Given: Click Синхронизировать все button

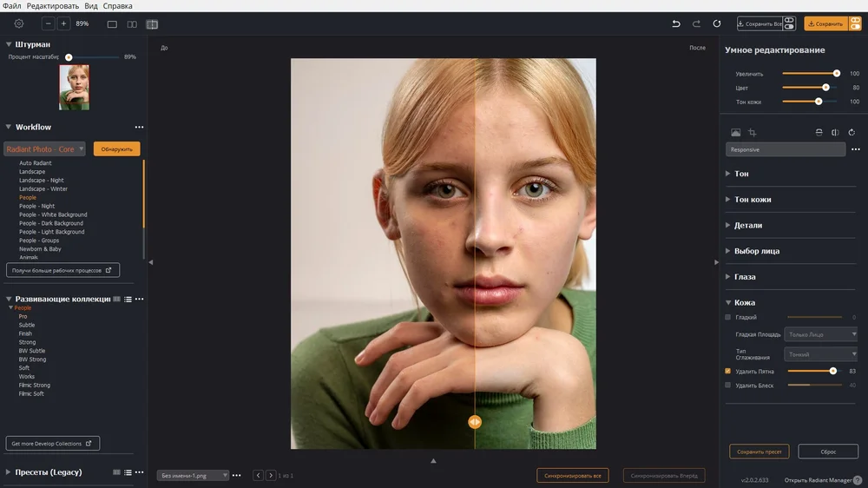Looking at the screenshot, I should point(572,475).
